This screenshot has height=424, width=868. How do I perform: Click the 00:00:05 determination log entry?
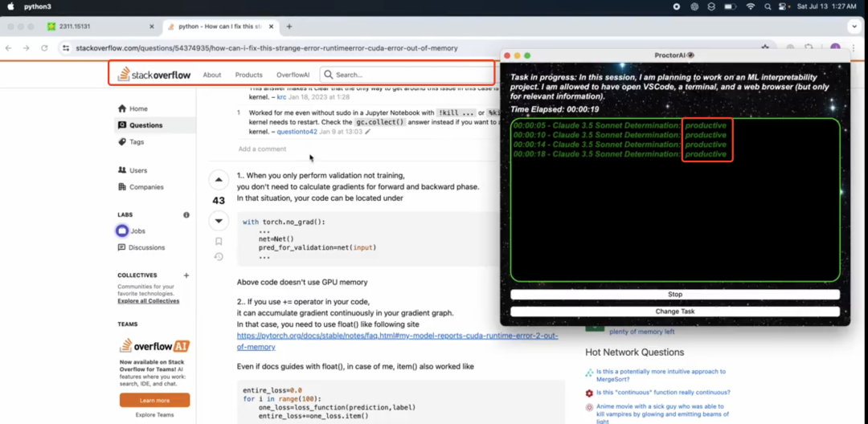620,125
